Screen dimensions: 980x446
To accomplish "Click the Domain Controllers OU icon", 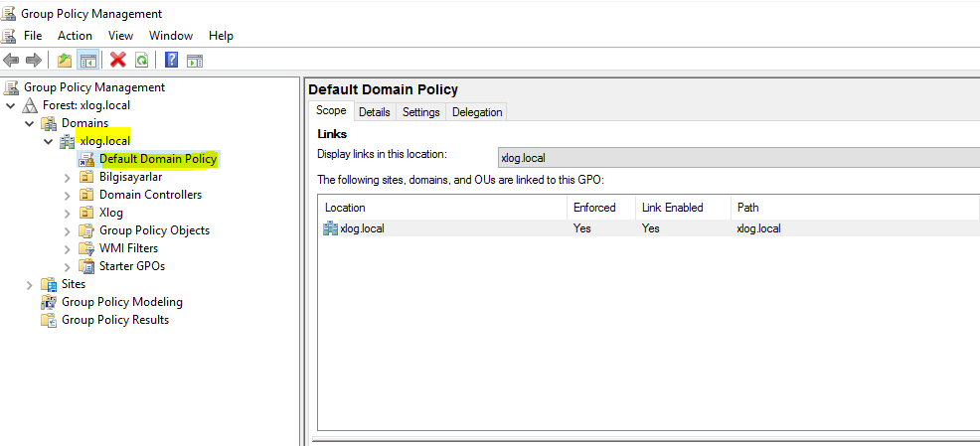I will click(86, 195).
